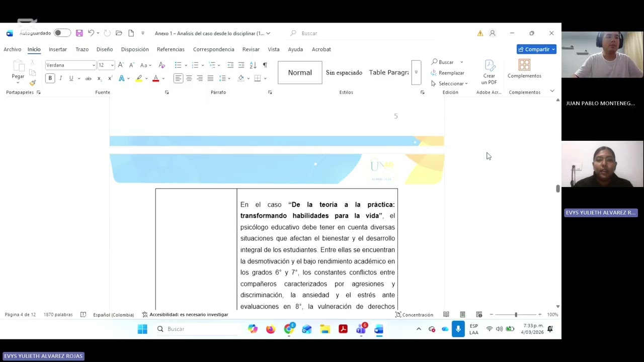Click Crear un PDF icon
The height and width of the screenshot is (362, 644).
coord(489,72)
